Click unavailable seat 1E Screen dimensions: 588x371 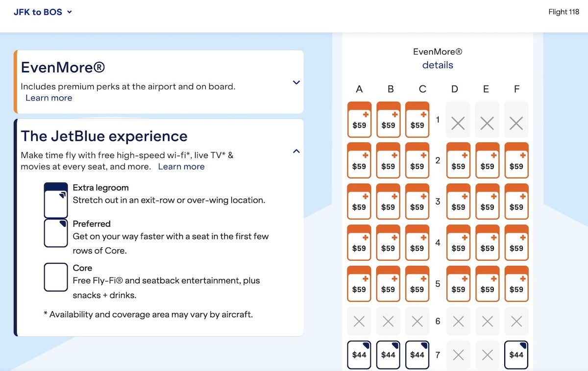[487, 120]
